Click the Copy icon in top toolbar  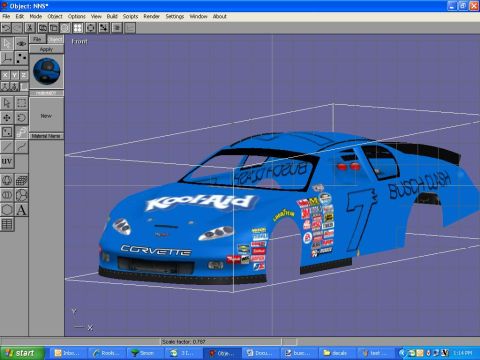tap(43, 28)
